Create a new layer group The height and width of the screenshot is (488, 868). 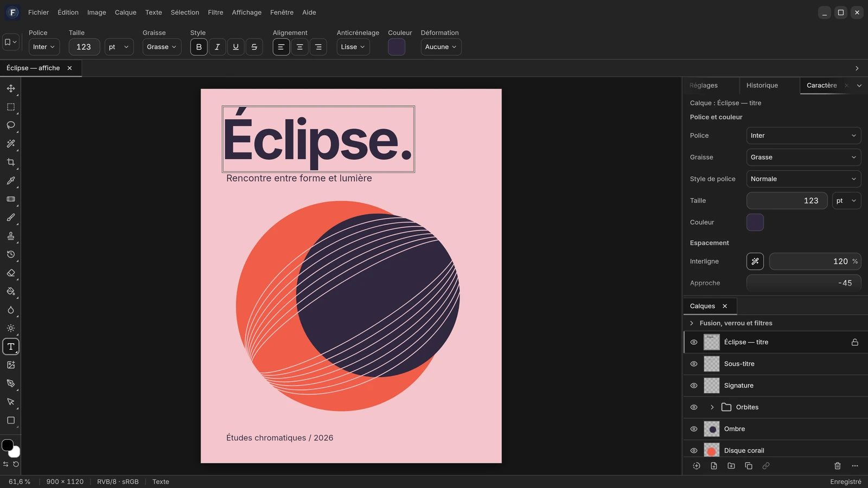click(x=731, y=466)
